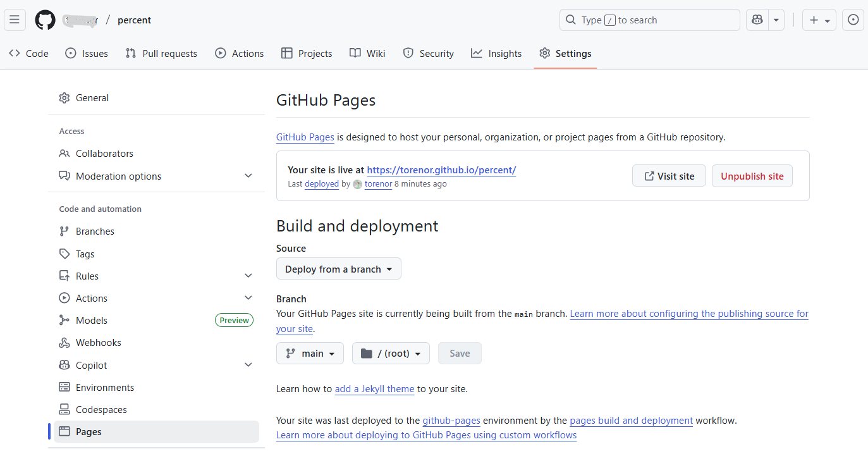
Task: Open the Deploy from a branch dropdown
Action: (339, 269)
